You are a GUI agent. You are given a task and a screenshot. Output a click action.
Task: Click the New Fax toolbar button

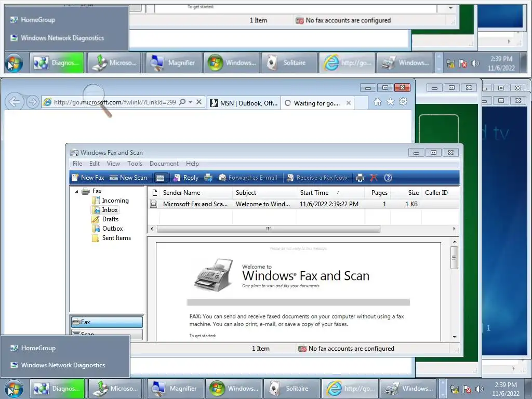[x=88, y=178]
